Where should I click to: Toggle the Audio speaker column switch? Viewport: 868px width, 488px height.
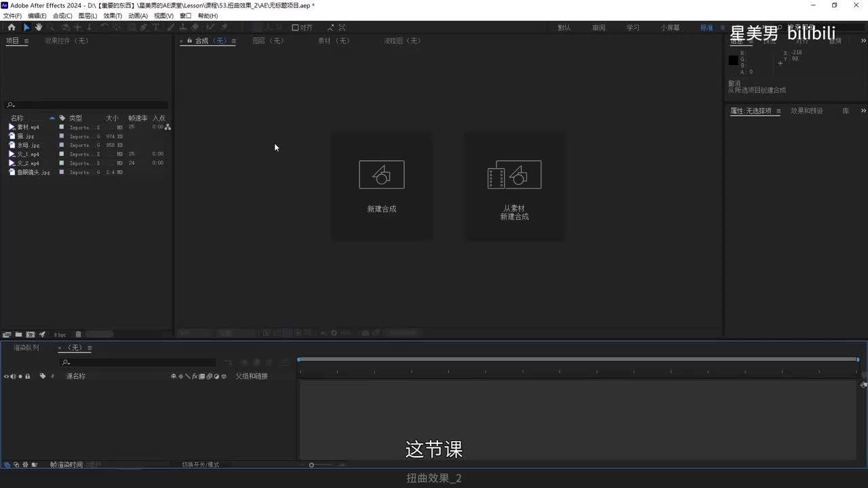pyautogui.click(x=13, y=376)
